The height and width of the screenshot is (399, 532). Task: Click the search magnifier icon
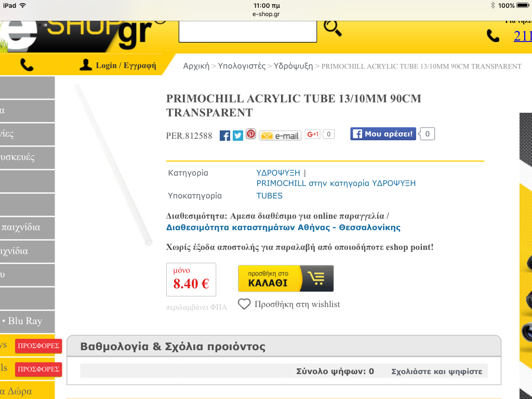[x=332, y=28]
